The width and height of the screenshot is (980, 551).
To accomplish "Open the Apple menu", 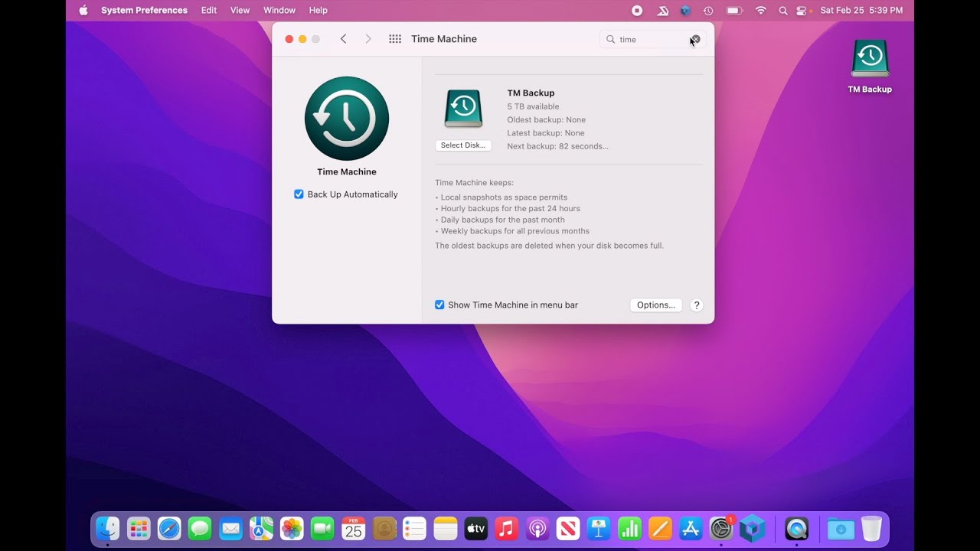I will point(83,10).
